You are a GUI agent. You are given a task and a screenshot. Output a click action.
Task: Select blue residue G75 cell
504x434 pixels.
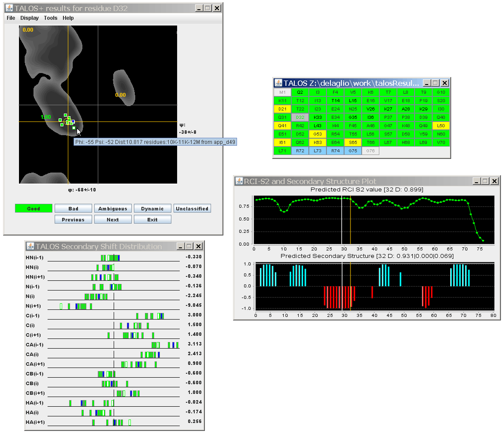[353, 151]
